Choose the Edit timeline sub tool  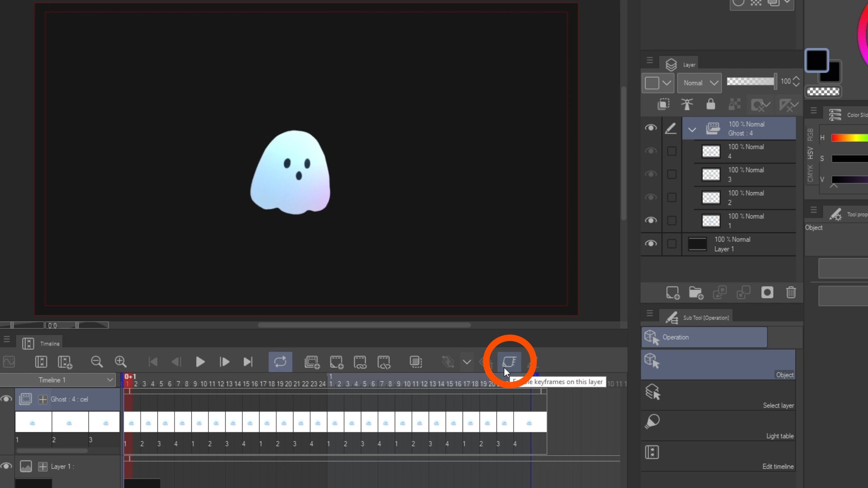coord(718,456)
